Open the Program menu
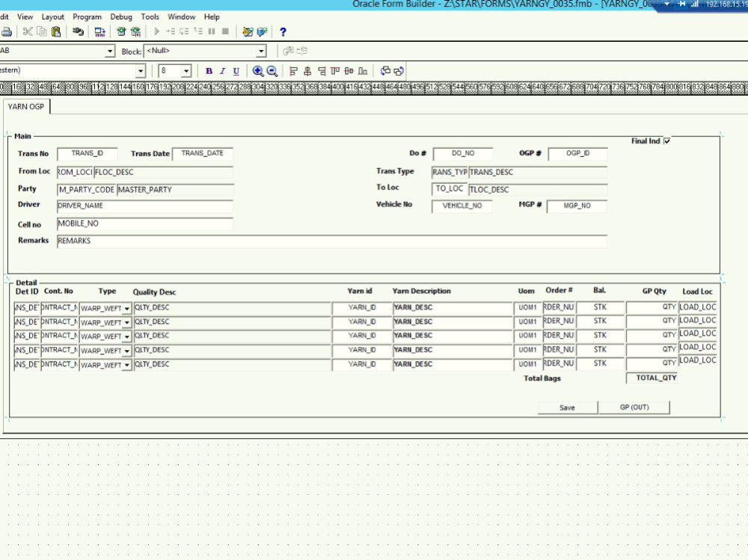Viewport: 748px width, 560px height. 87,16
